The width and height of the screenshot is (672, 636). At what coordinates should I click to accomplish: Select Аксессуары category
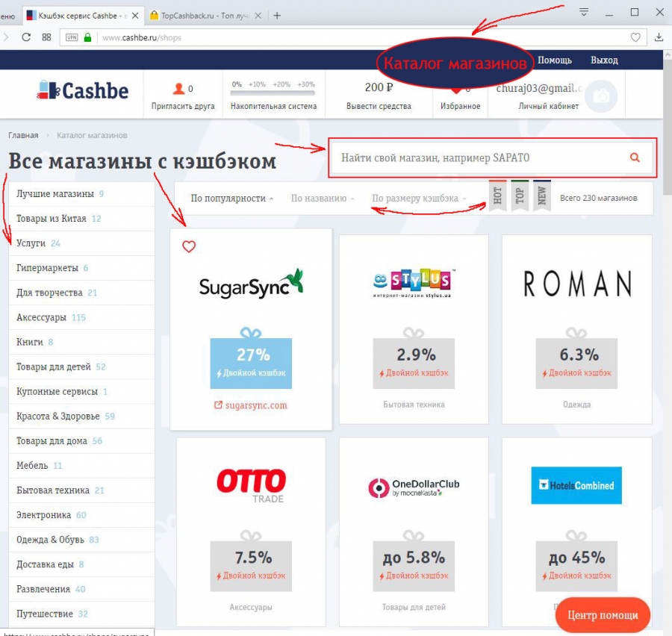tap(81, 317)
